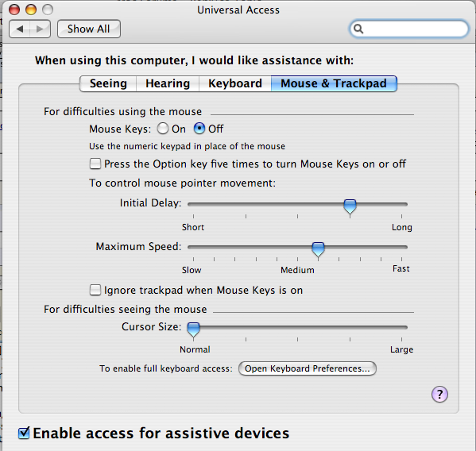
Task: Uncheck Enable access for assistive devices
Action: [24, 433]
